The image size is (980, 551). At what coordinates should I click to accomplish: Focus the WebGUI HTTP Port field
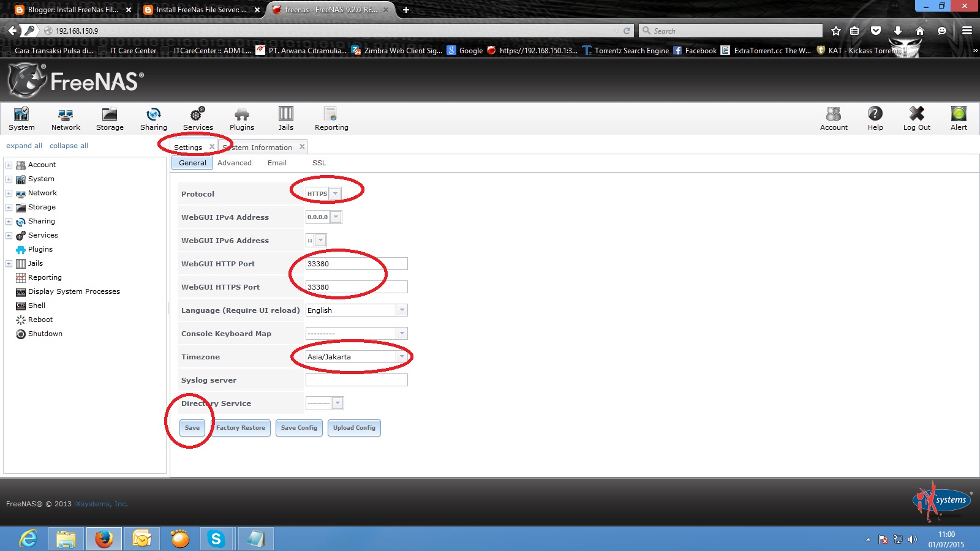(x=356, y=263)
